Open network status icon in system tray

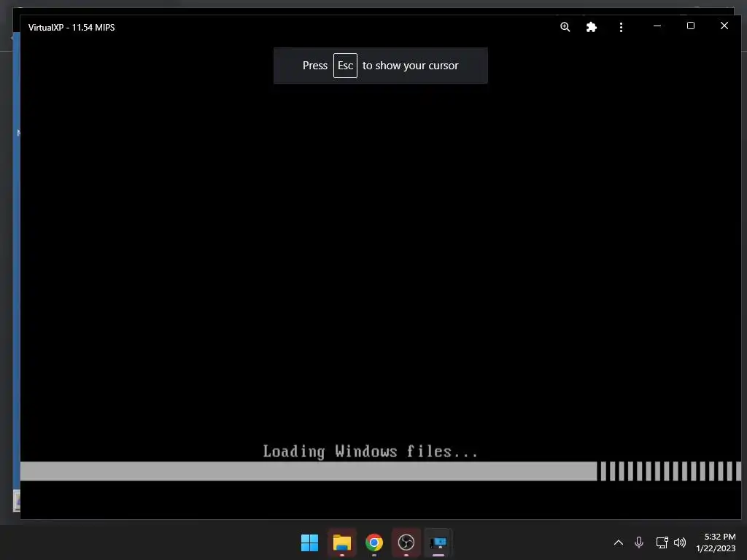click(x=662, y=542)
